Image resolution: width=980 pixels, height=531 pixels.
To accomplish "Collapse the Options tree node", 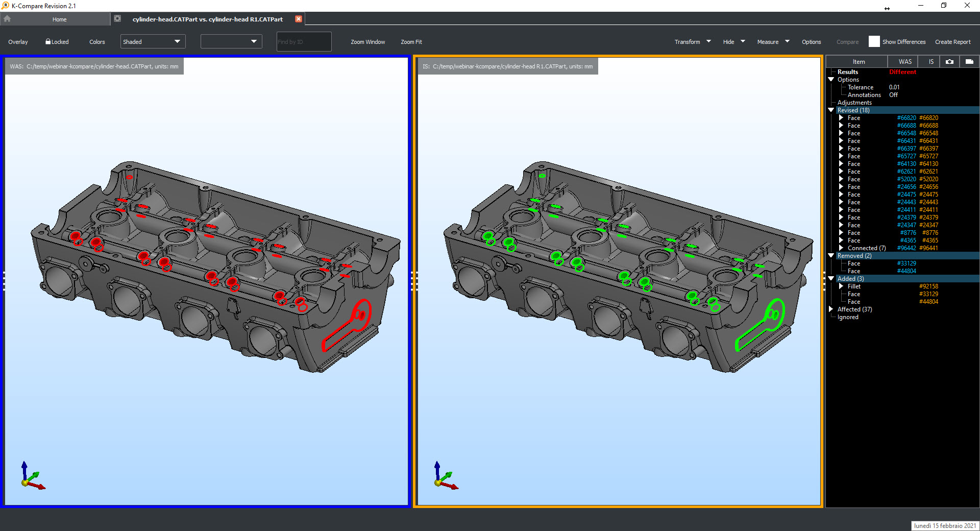I will (831, 80).
